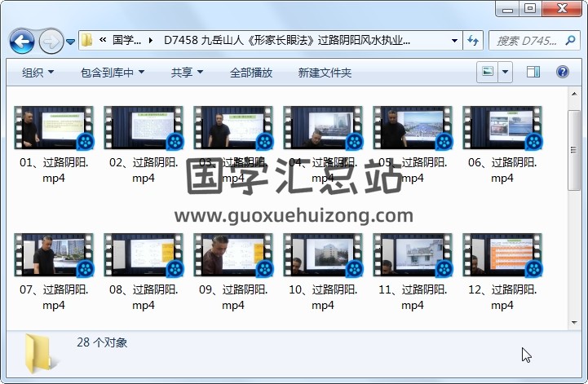Click the Forward navigation arrow

pyautogui.click(x=51, y=41)
